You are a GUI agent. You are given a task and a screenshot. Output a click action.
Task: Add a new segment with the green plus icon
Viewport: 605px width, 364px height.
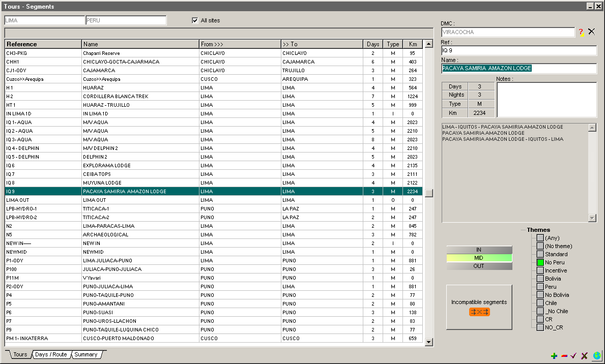(x=554, y=356)
